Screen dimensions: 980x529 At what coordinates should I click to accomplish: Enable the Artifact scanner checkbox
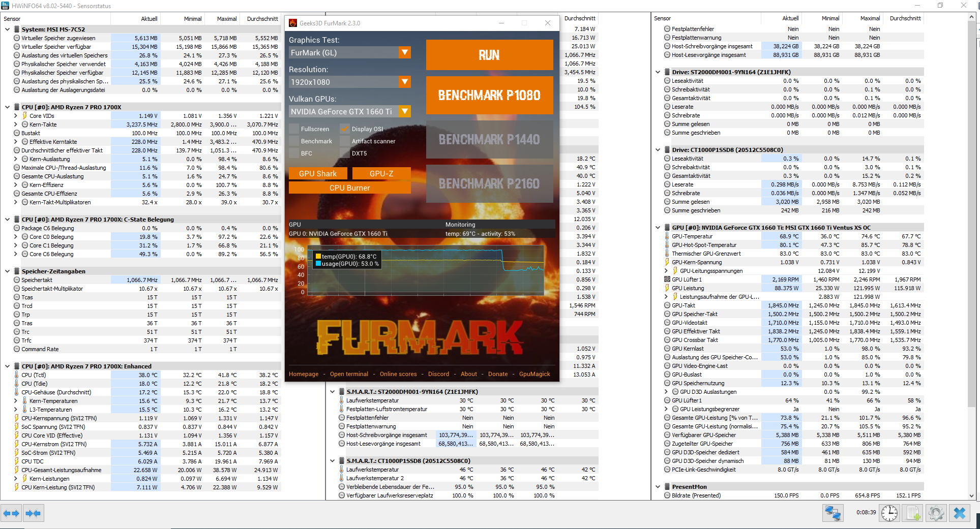click(344, 141)
